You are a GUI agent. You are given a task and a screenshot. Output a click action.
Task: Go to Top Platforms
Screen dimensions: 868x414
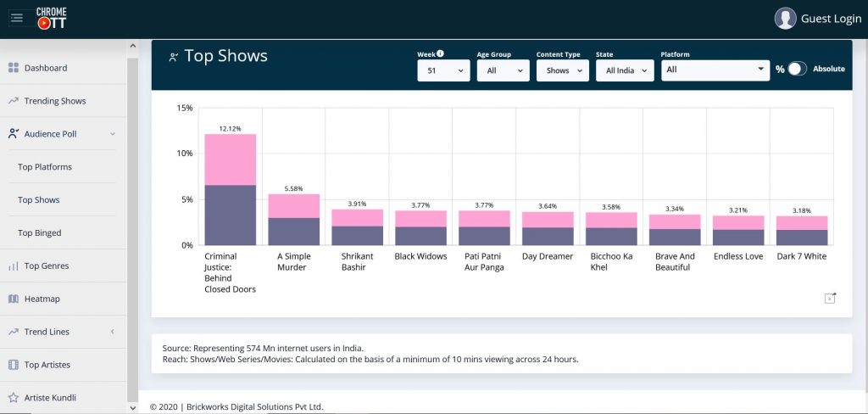(45, 167)
